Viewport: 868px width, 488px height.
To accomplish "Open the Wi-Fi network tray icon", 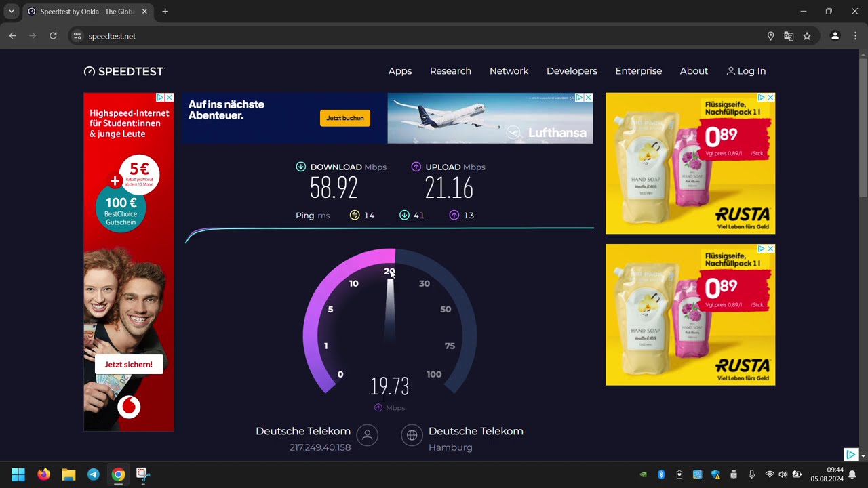I will 769,474.
